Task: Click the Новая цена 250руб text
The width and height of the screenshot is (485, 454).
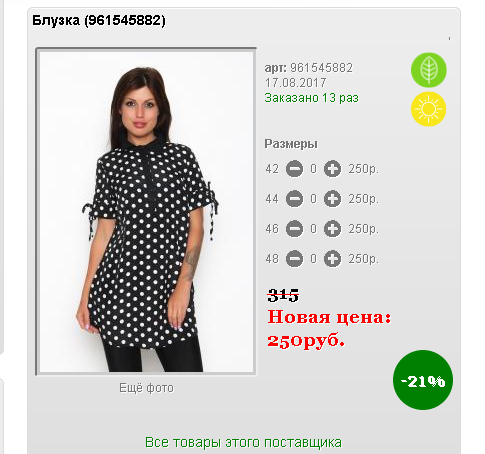Action: (x=329, y=329)
